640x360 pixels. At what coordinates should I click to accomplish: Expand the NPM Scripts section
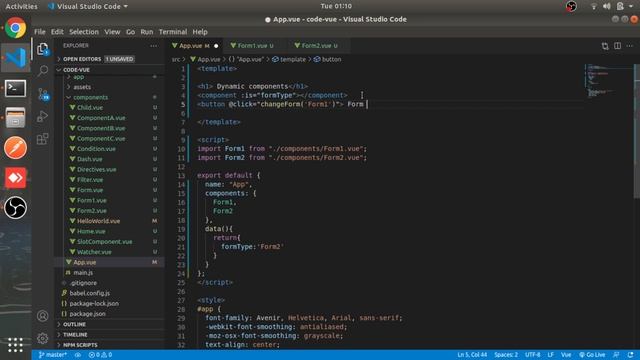110,345
